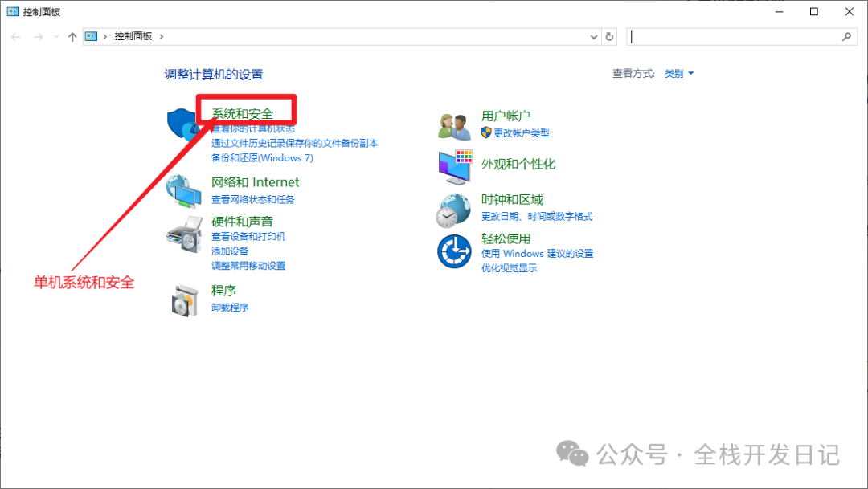The height and width of the screenshot is (489, 868).
Task: Click 卸载程序 link
Action: click(230, 307)
